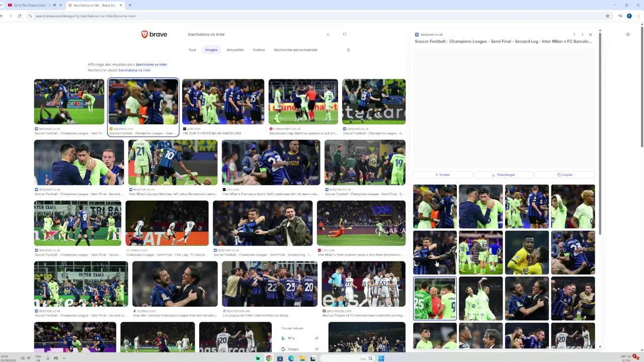Viewport: 644px width, 362px height.
Task: Click the taskbar search magnifier
Action: point(370,358)
